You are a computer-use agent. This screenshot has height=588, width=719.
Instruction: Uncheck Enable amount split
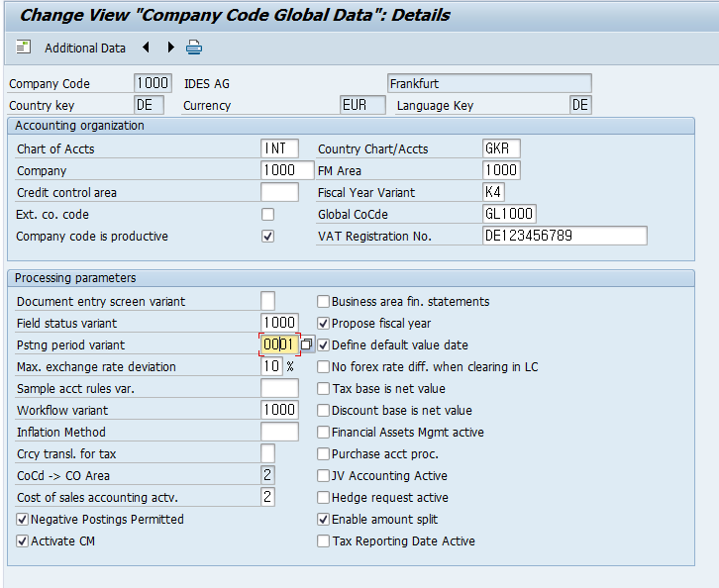[x=323, y=520]
